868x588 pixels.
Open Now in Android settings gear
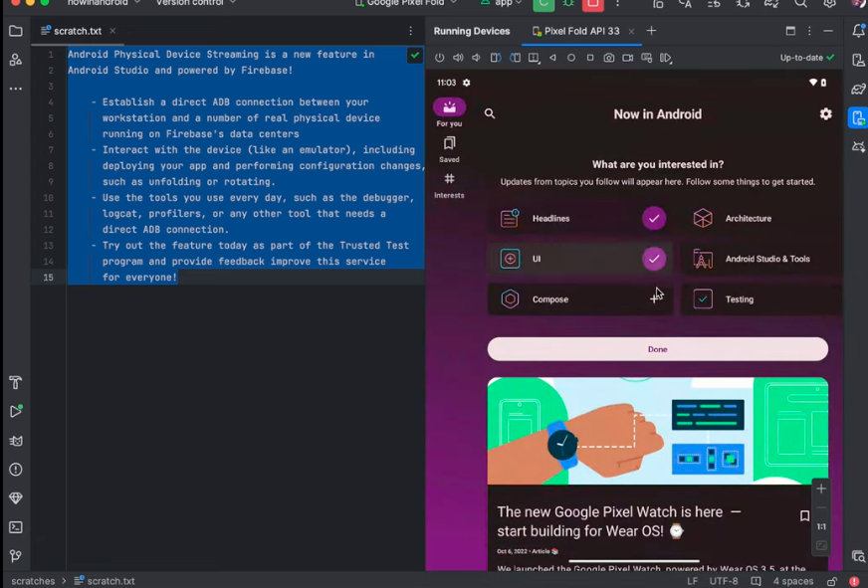[x=825, y=113]
